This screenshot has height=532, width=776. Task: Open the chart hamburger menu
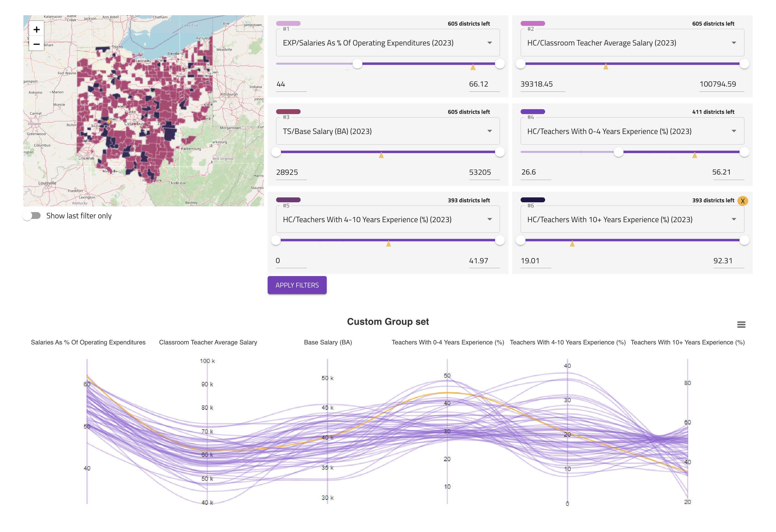741,325
